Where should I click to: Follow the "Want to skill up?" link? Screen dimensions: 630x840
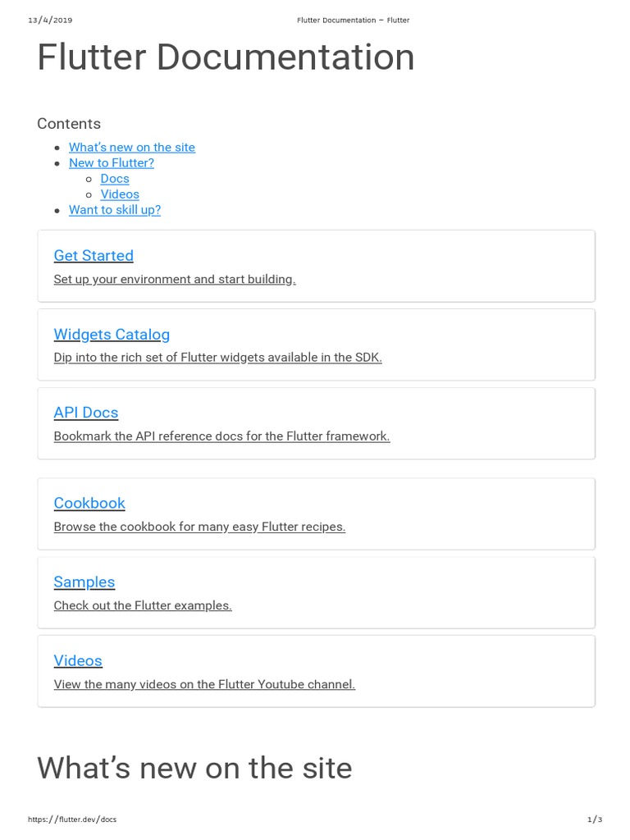point(114,210)
